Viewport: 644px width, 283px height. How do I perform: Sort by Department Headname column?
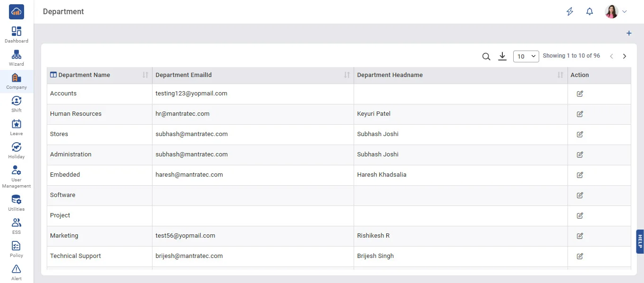point(560,75)
